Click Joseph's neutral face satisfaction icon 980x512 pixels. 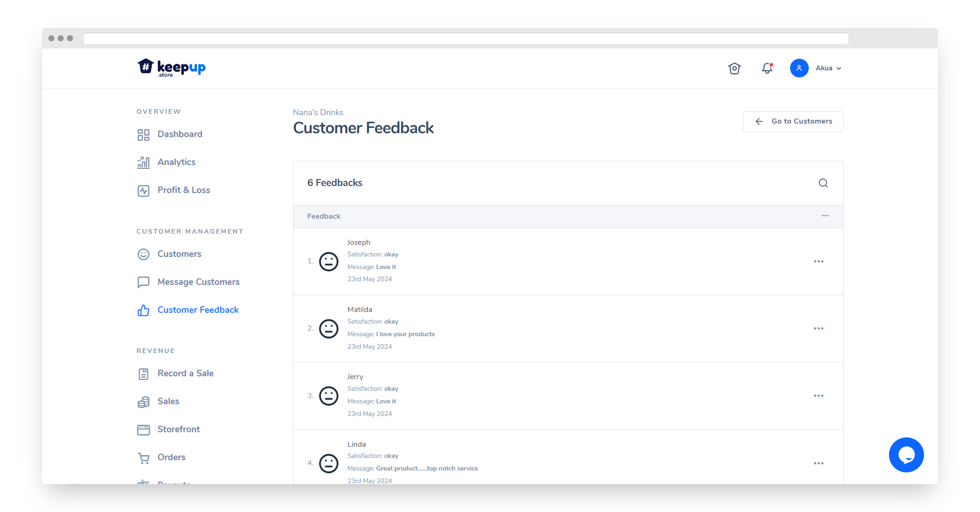pyautogui.click(x=329, y=262)
